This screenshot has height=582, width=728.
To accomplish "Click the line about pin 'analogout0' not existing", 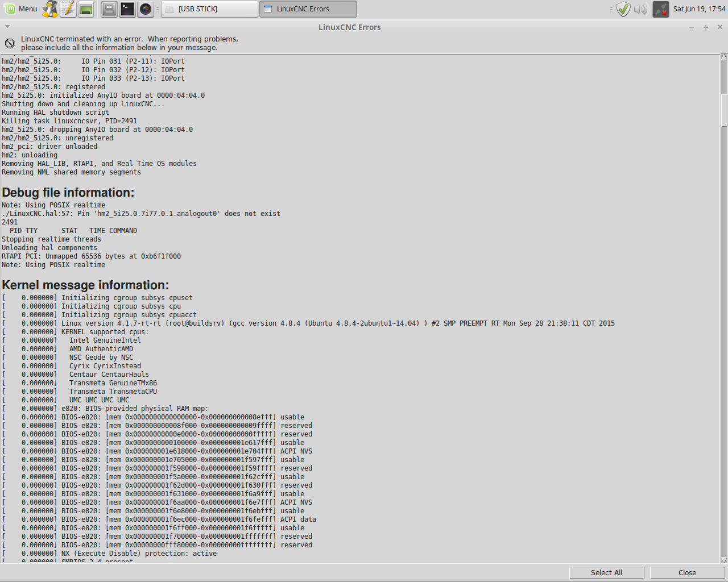I will coord(141,214).
